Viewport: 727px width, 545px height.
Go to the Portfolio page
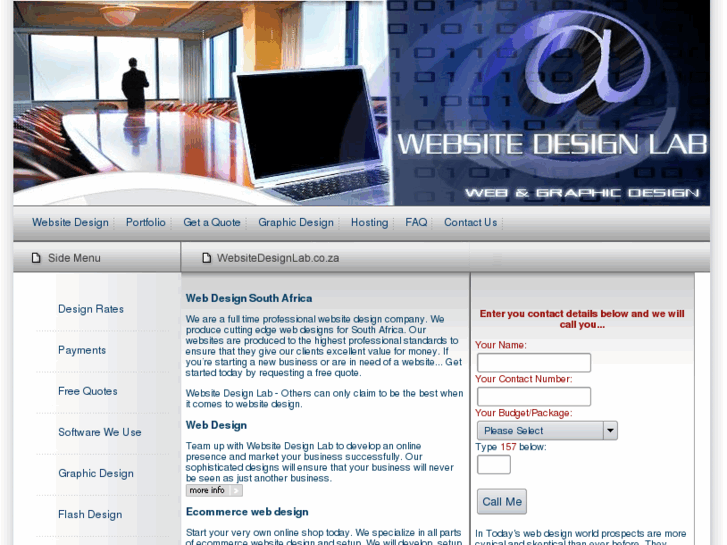[x=146, y=223]
